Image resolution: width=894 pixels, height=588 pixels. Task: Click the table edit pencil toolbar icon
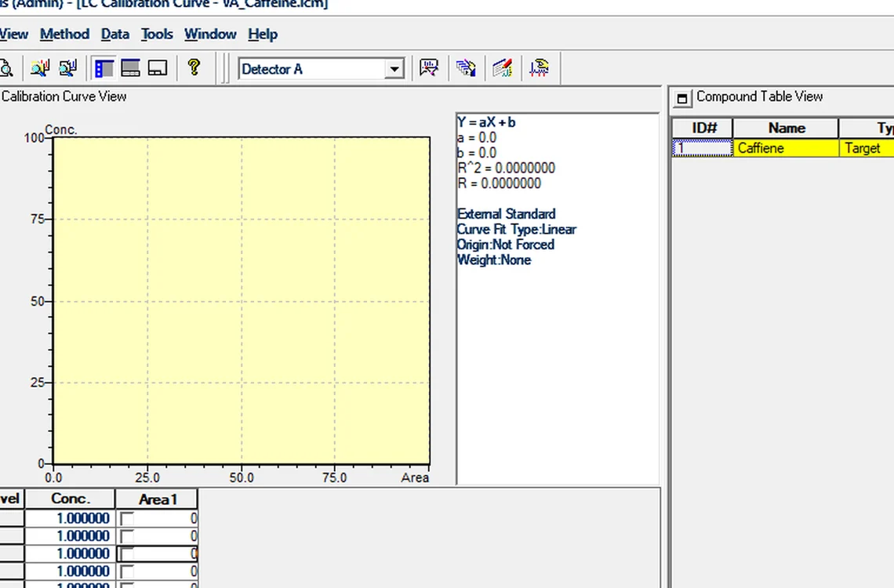click(503, 68)
